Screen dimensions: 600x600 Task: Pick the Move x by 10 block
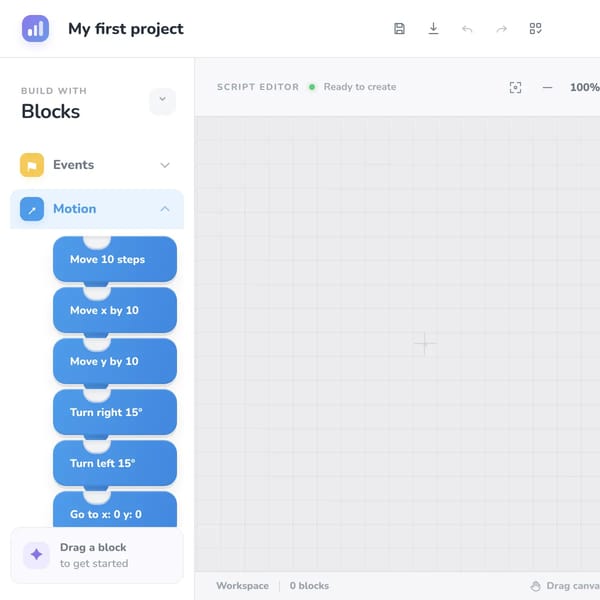click(x=115, y=310)
